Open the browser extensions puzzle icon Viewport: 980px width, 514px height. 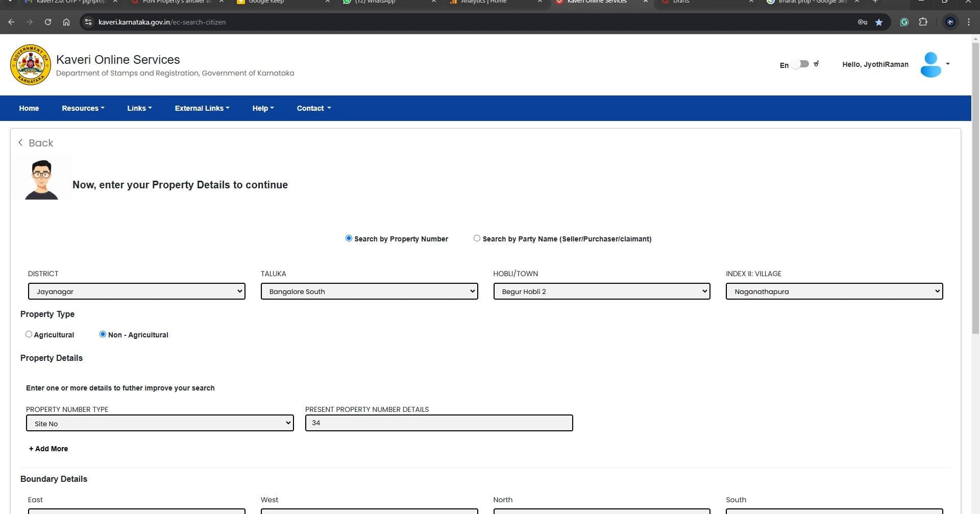coord(923,22)
